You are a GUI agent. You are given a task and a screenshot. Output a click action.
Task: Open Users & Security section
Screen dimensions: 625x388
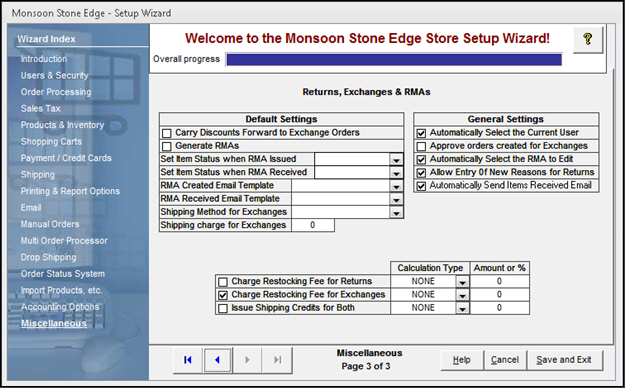click(x=55, y=75)
